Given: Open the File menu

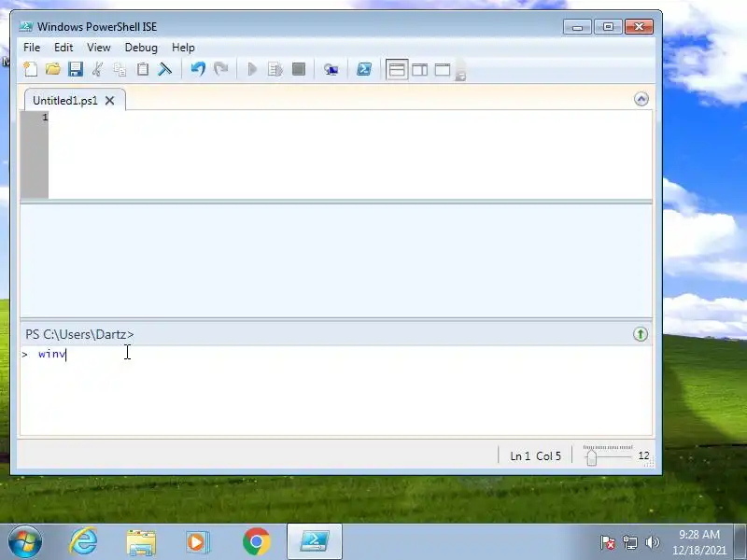Looking at the screenshot, I should point(32,48).
